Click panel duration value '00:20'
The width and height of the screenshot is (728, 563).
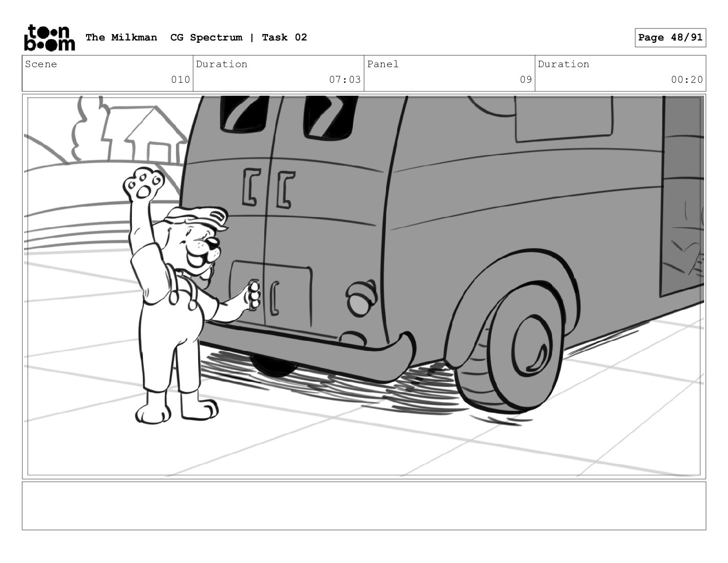[x=687, y=80]
